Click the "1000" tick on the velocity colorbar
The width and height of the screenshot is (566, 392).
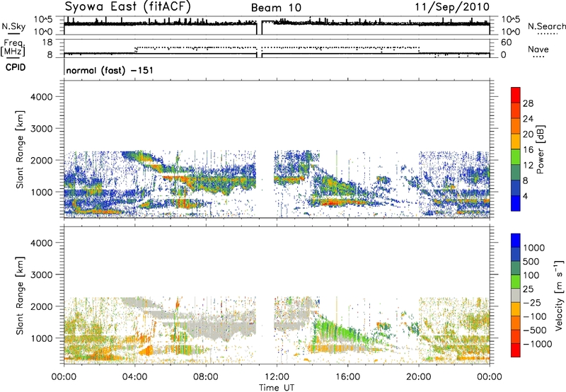tap(534, 248)
